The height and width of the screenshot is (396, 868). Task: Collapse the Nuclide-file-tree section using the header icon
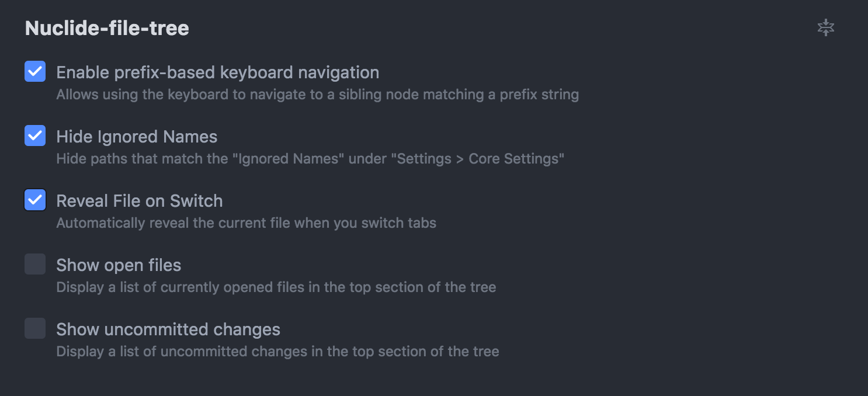click(x=825, y=27)
